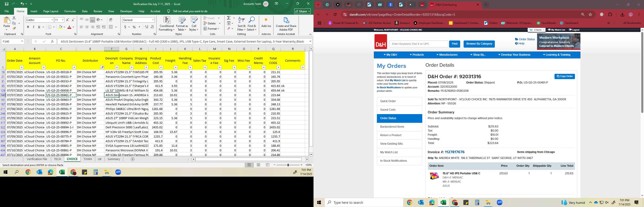Click the D&H keyword search field

point(418,44)
